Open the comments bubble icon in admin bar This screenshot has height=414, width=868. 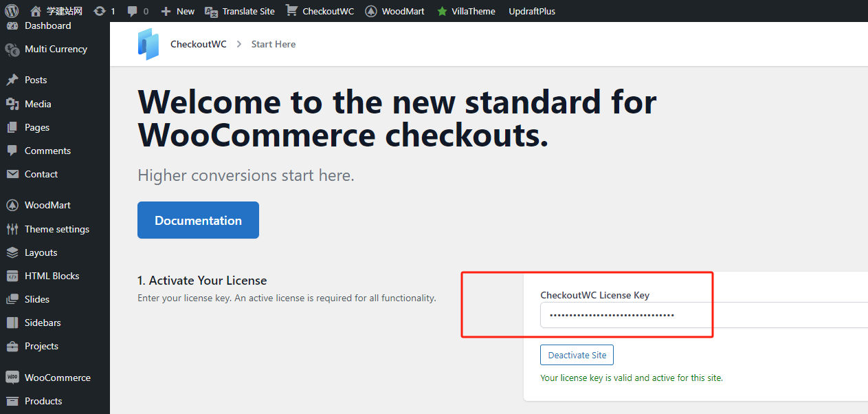[133, 11]
